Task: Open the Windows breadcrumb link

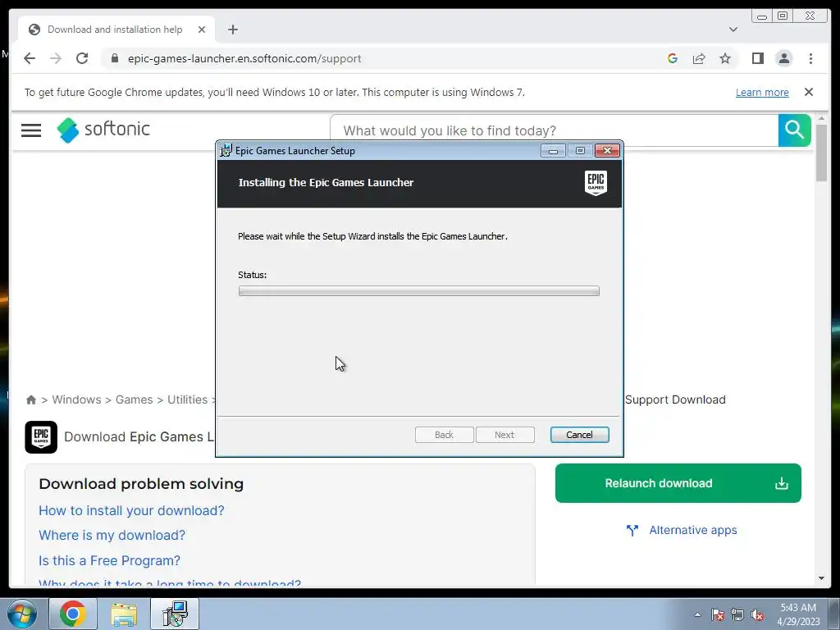Action: pyautogui.click(x=76, y=399)
